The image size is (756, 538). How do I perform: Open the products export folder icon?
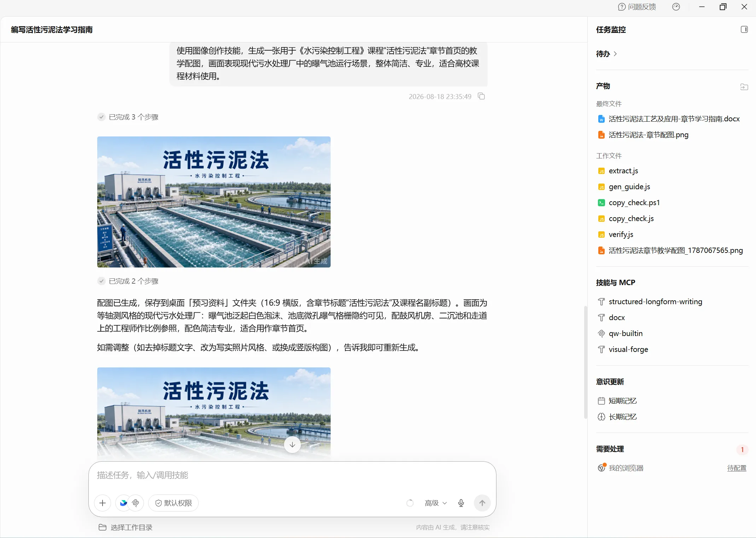point(744,87)
